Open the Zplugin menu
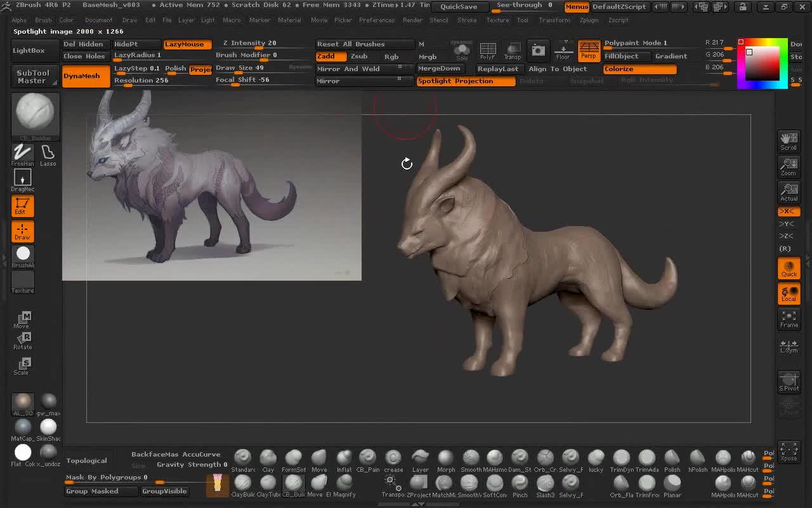 click(x=589, y=20)
